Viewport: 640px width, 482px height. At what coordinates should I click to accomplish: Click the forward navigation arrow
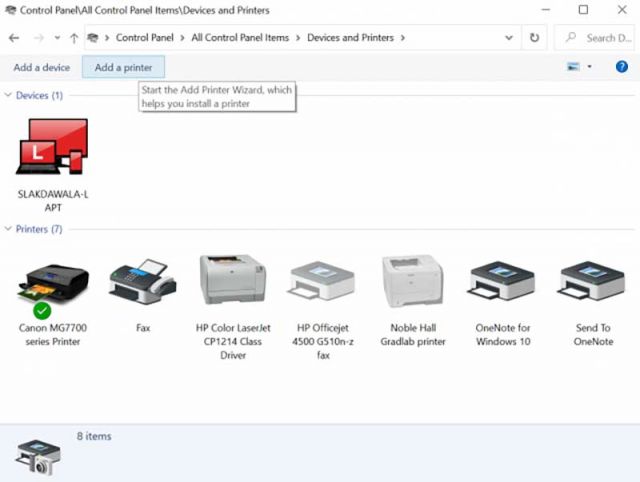38,38
